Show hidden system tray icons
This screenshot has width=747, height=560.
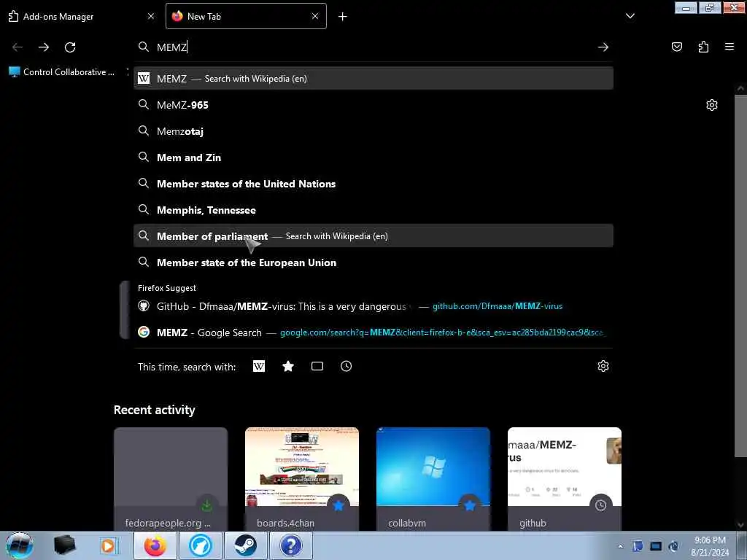tap(620, 547)
